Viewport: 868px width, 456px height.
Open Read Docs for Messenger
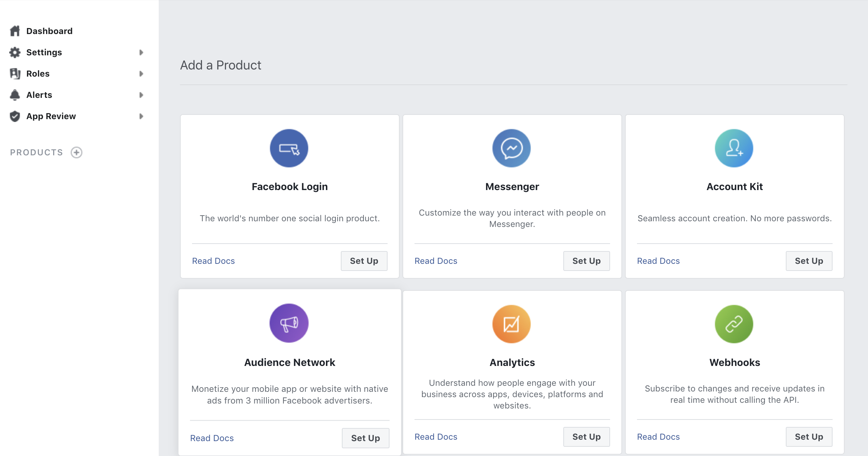[x=436, y=261]
